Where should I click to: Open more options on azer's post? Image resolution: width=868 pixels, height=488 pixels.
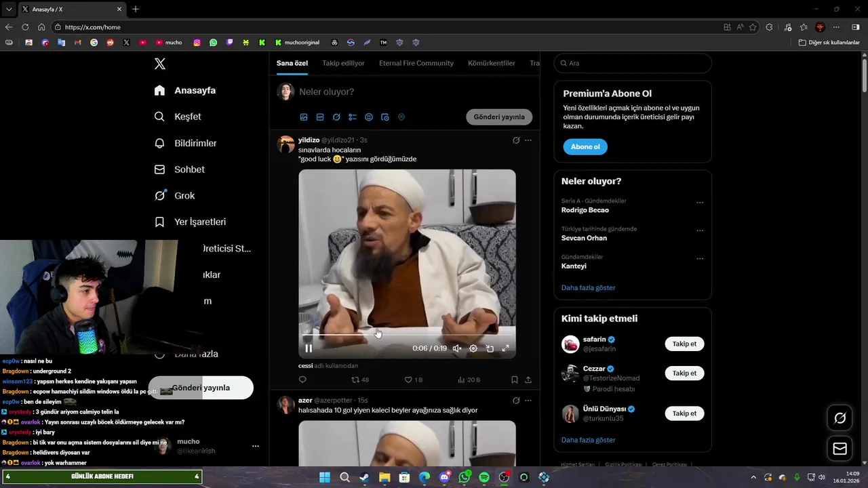coord(528,401)
